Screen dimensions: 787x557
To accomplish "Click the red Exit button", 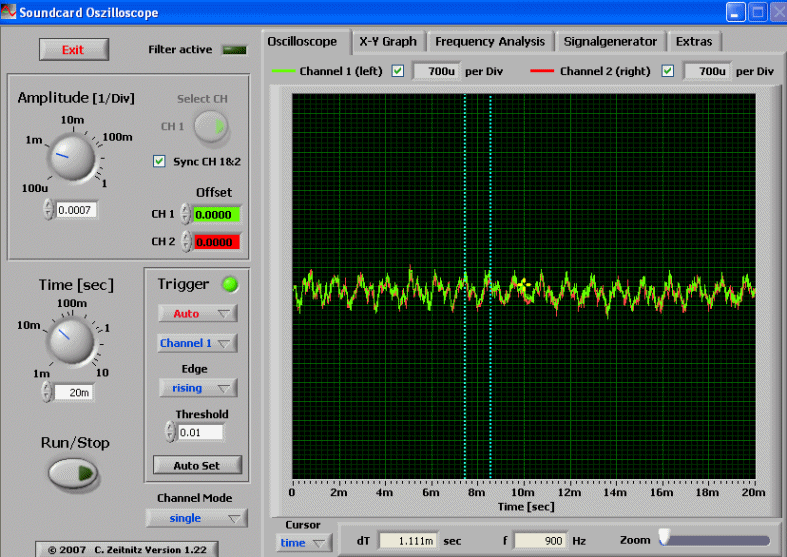I will point(74,50).
